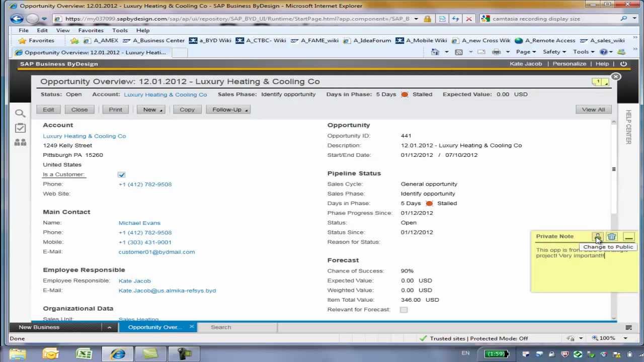Click the red stop loading X icon
The width and height of the screenshot is (644, 362).
[469, 19]
